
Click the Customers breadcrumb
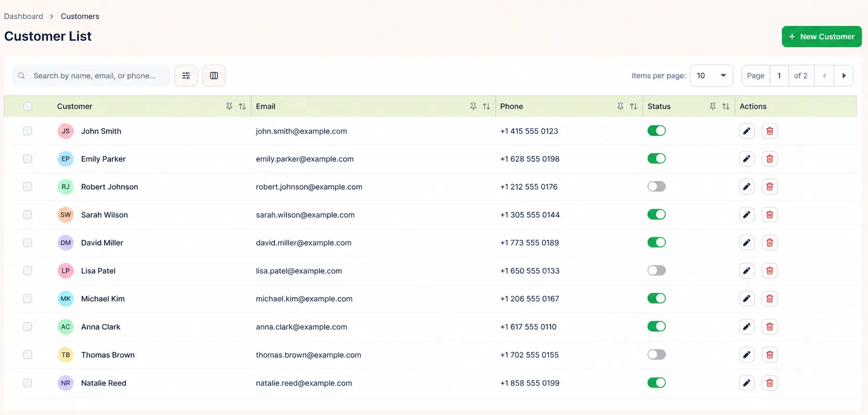tap(80, 16)
